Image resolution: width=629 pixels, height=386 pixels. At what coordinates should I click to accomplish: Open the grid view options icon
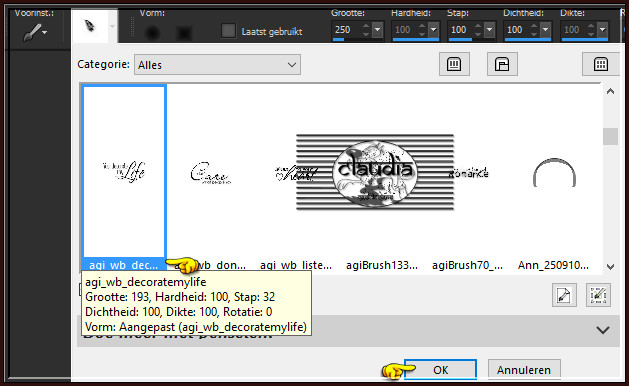tap(601, 64)
